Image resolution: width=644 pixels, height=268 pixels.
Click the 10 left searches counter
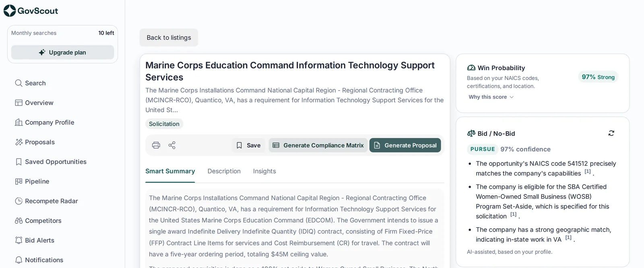(106, 33)
